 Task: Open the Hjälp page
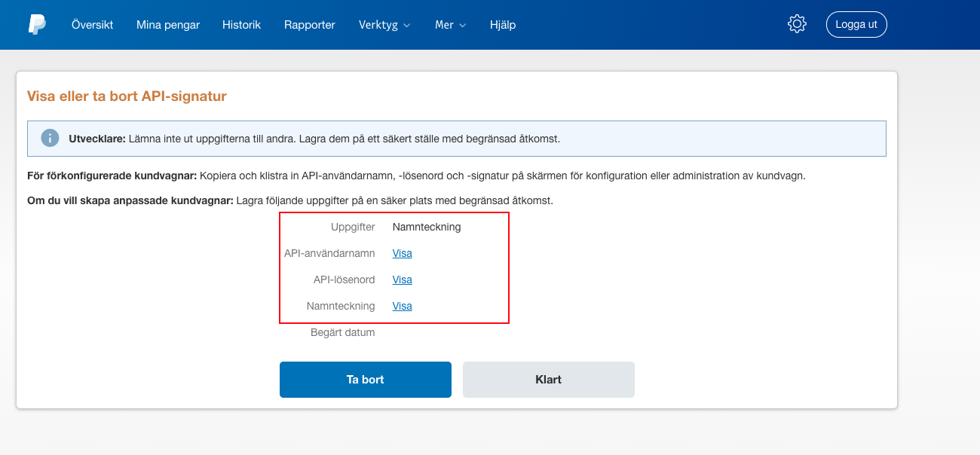tap(503, 25)
